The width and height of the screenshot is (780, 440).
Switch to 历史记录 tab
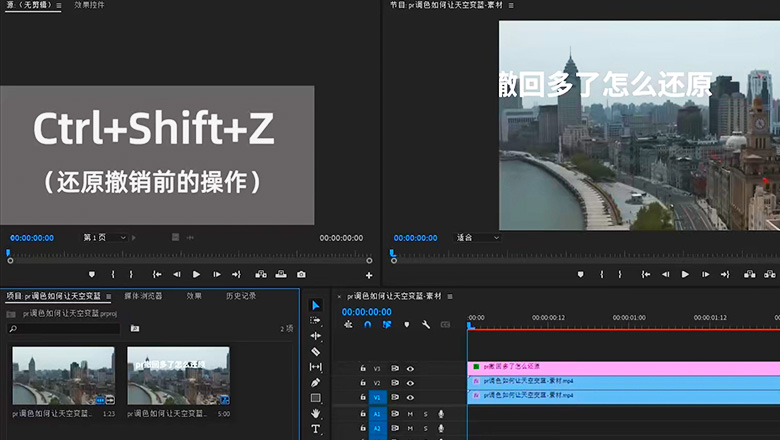(x=241, y=296)
